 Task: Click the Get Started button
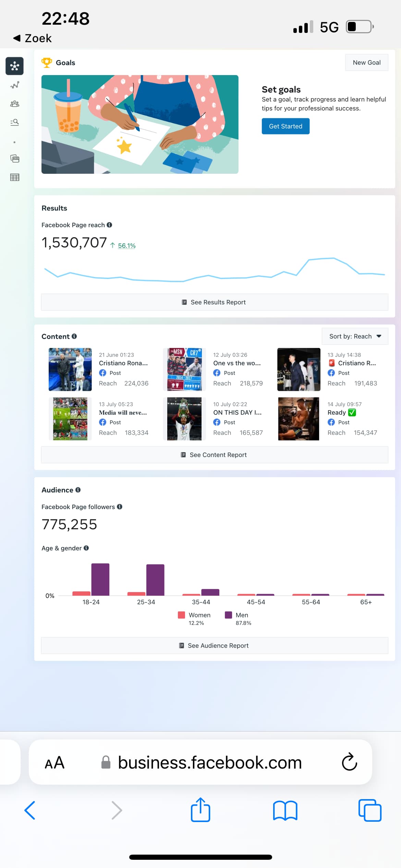(285, 126)
